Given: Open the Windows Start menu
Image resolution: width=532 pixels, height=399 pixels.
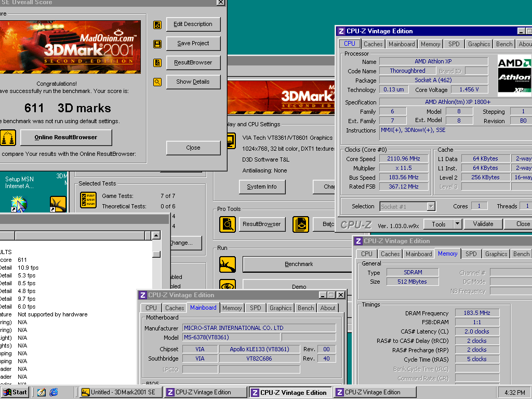Looking at the screenshot, I should (x=15, y=392).
